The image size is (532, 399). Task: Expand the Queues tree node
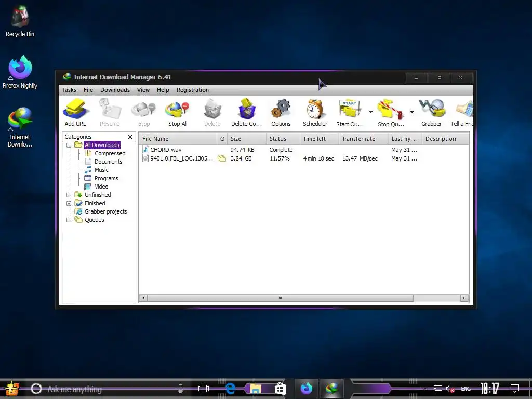click(69, 220)
